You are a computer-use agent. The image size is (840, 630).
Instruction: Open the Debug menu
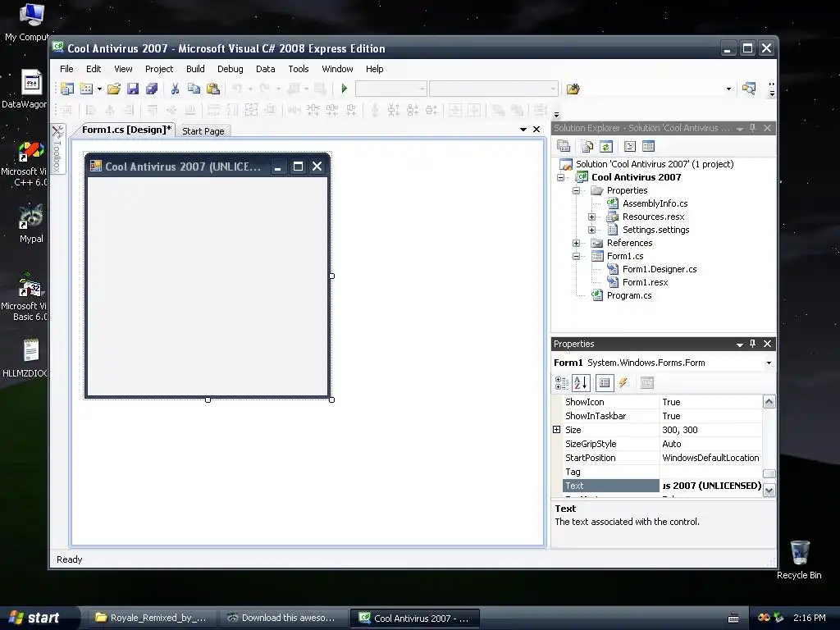(231, 69)
